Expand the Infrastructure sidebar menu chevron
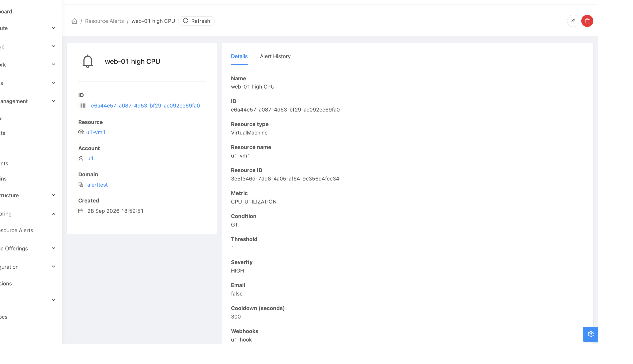Viewport: 633px width, 364px height. point(53,195)
